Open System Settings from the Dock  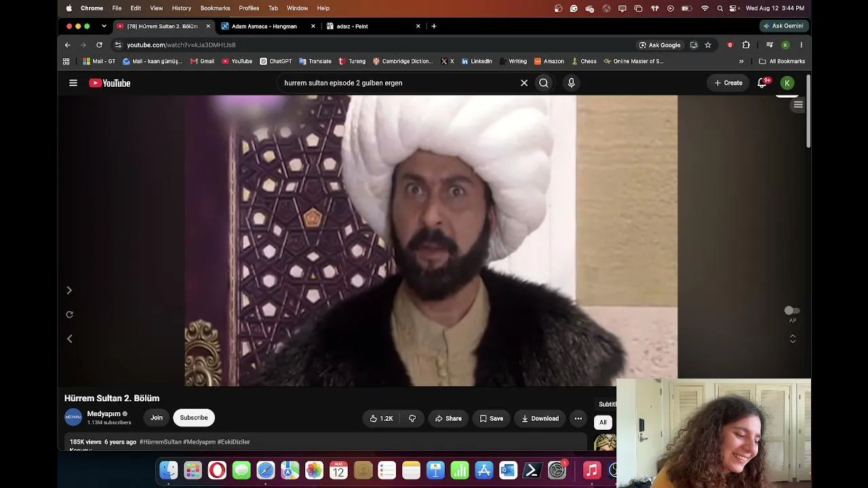click(557, 470)
